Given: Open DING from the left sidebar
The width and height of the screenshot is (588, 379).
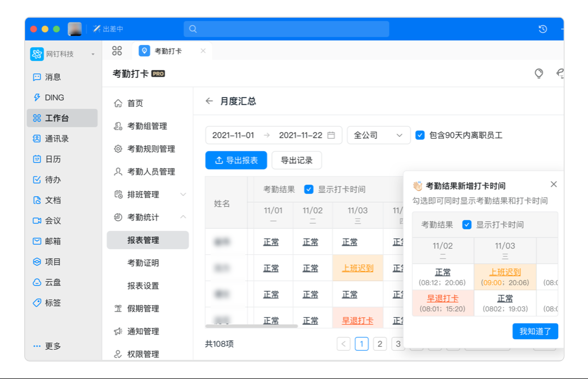Looking at the screenshot, I should [x=54, y=98].
